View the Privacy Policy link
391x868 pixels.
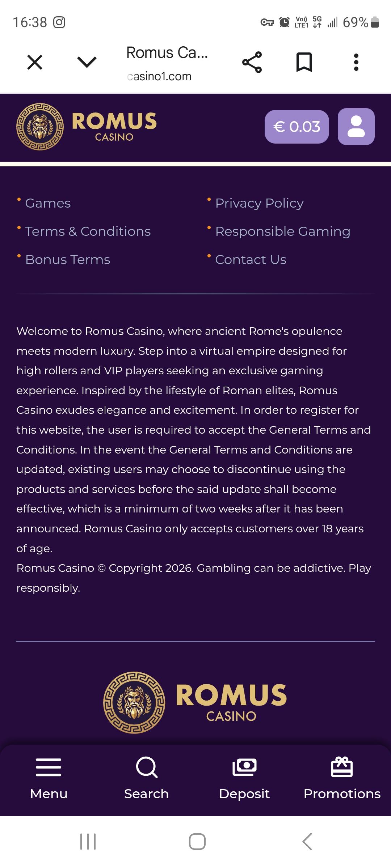pos(259,203)
